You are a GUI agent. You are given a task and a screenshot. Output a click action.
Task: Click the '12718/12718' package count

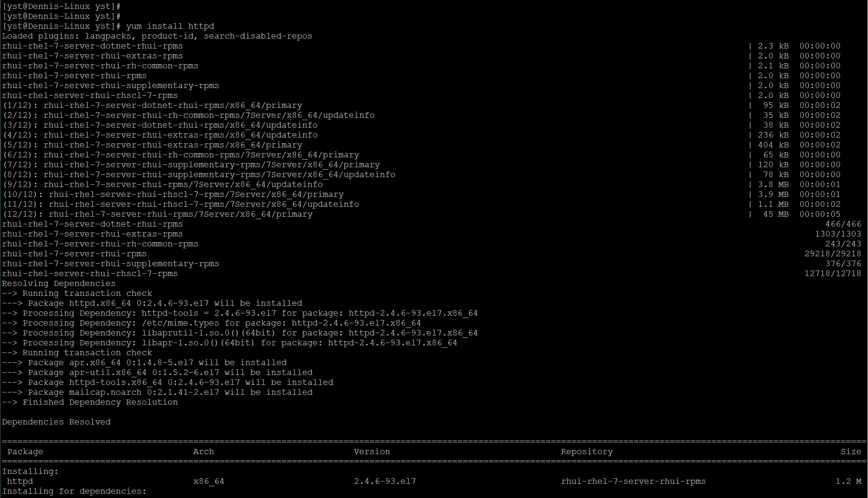pos(833,273)
